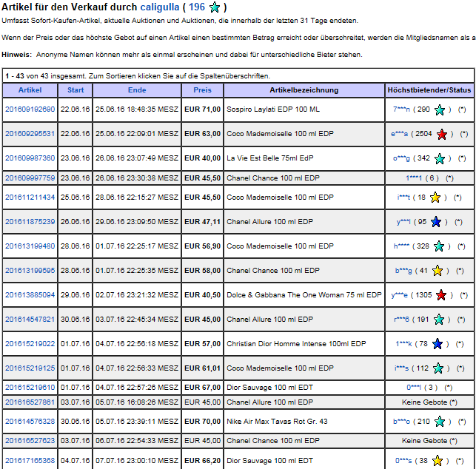Open item 201609295531

pyautogui.click(x=30, y=134)
